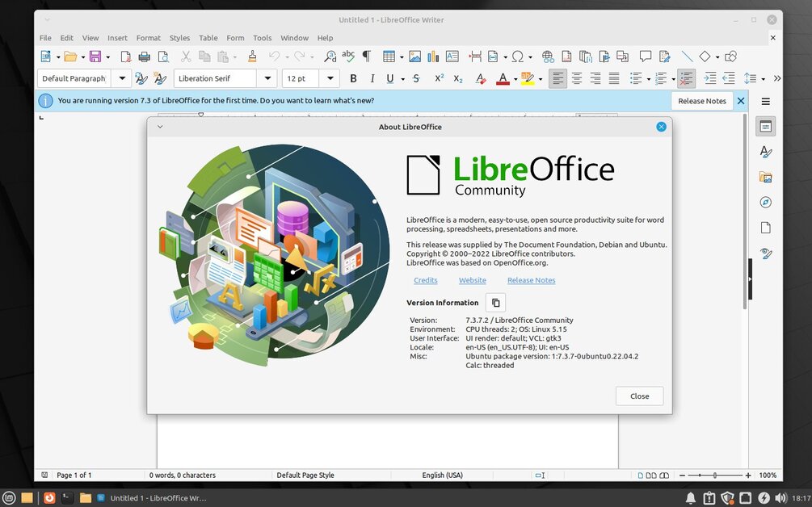Open the Styles menu
The height and width of the screenshot is (507, 812).
click(x=179, y=38)
